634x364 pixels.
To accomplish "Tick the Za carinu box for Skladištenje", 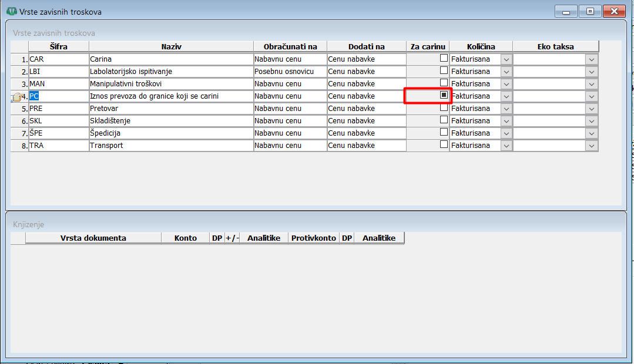I will pos(444,120).
